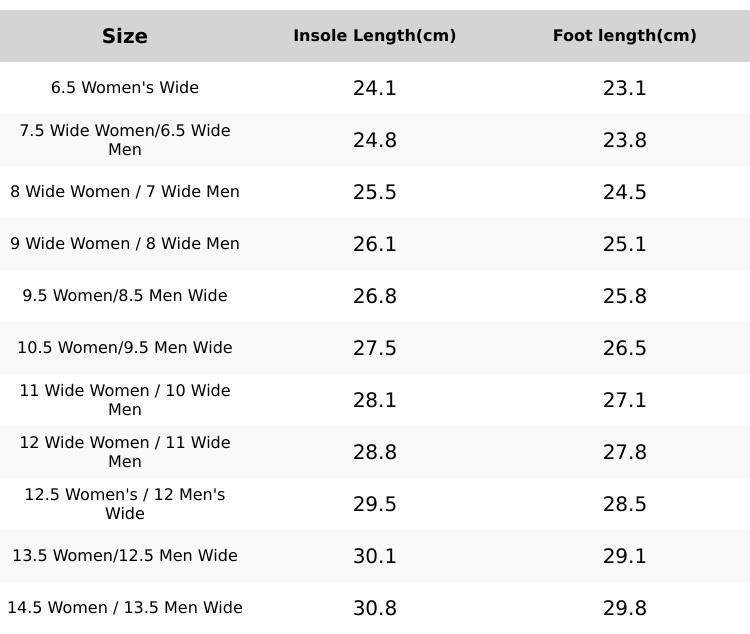Select the 13.5 Women/12.5 Men Wide size

click(125, 556)
